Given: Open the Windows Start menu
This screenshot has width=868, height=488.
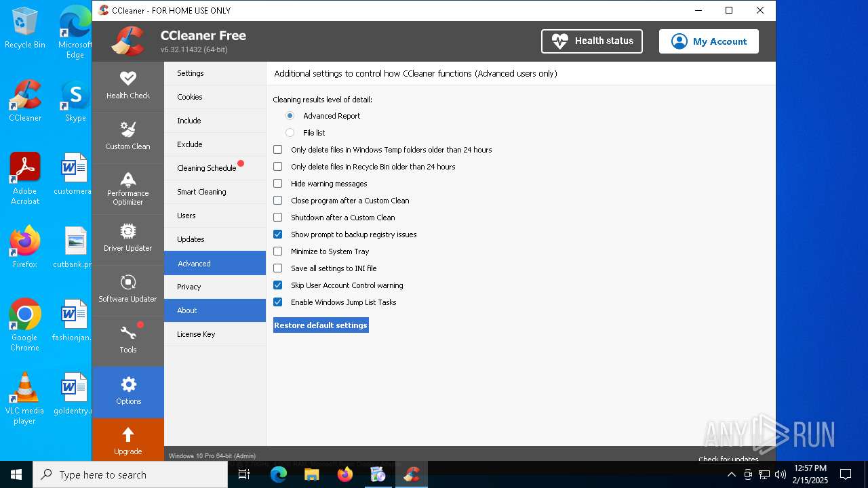Looking at the screenshot, I should (x=16, y=474).
